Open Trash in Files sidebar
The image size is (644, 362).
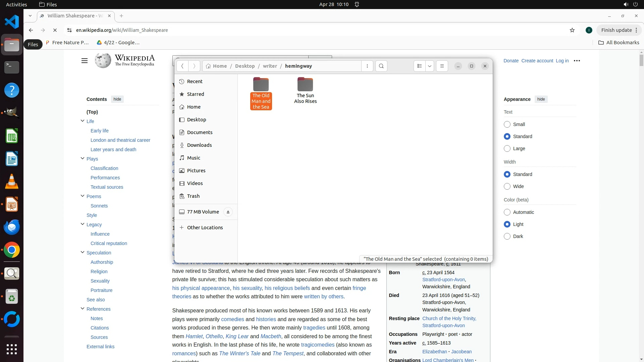pos(193,196)
